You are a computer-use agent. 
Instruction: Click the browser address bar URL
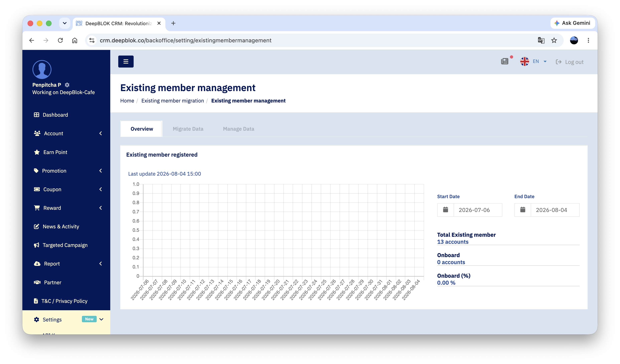186,40
